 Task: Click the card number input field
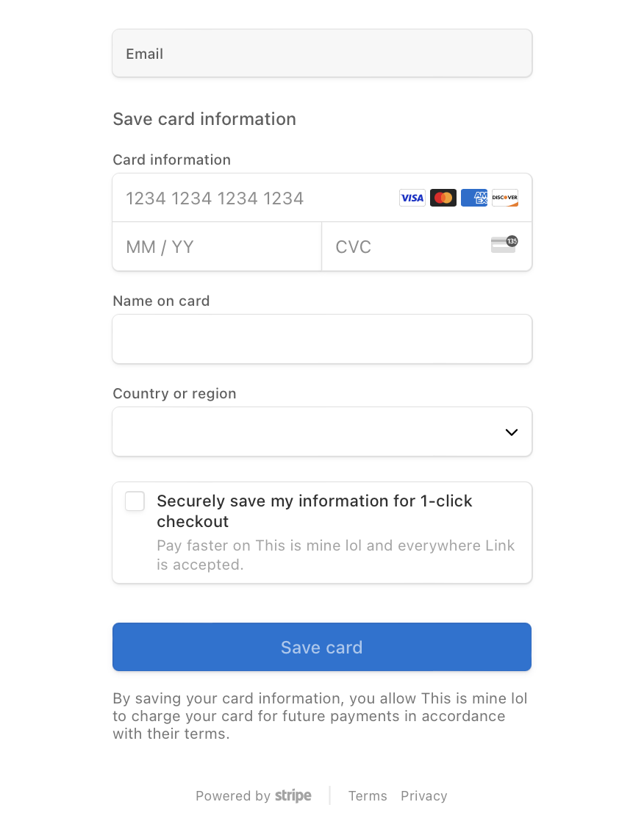[x=221, y=197]
